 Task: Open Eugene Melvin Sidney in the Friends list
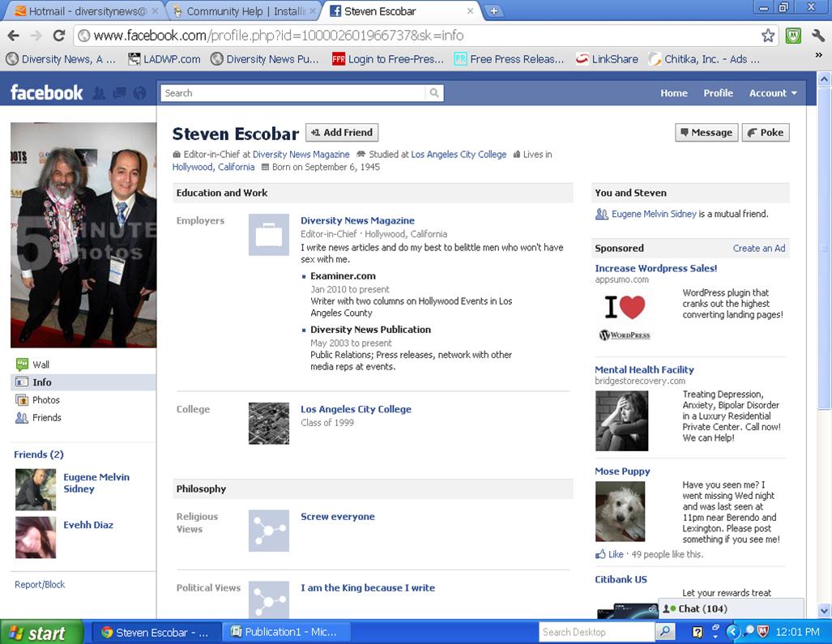tap(96, 483)
